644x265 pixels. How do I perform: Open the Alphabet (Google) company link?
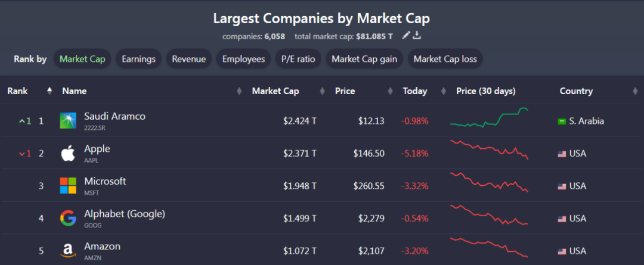[x=124, y=214]
